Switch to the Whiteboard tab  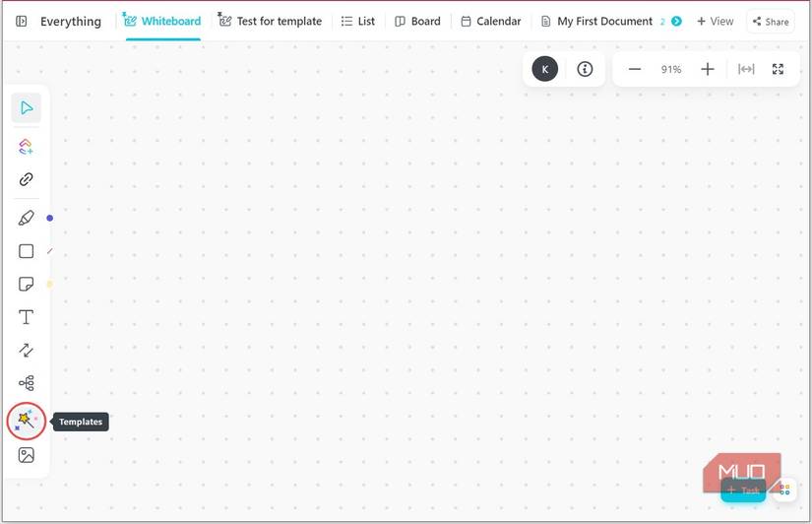pos(161,22)
